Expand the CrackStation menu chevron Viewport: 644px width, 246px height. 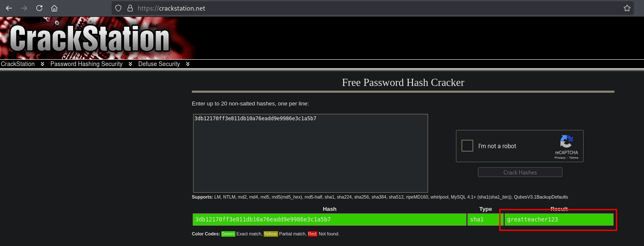click(42, 64)
